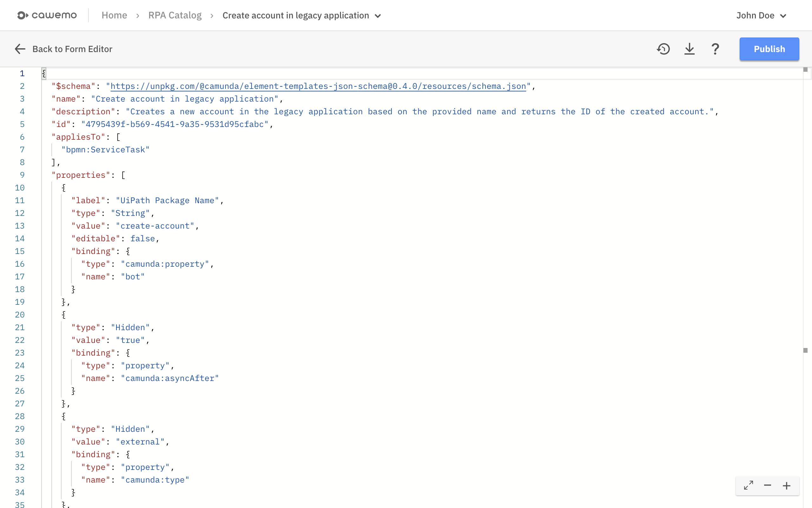Click "camunda:type" value text
Viewport: 812px width, 508px height.
click(155, 480)
